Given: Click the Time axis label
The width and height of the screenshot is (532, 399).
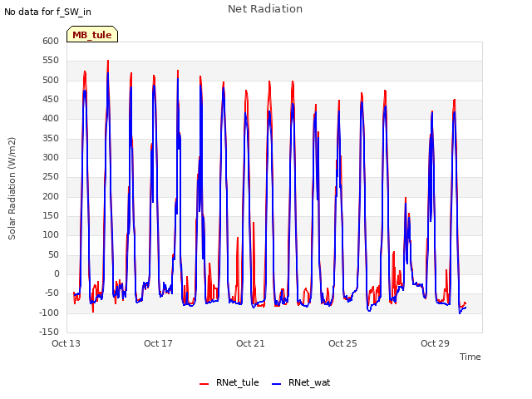Looking at the screenshot, I should pos(470,357).
